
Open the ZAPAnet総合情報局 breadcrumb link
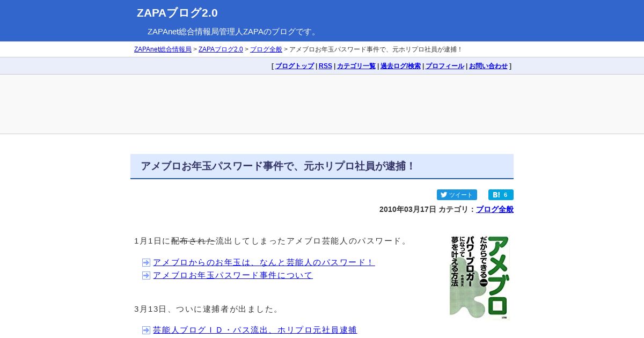pyautogui.click(x=163, y=49)
